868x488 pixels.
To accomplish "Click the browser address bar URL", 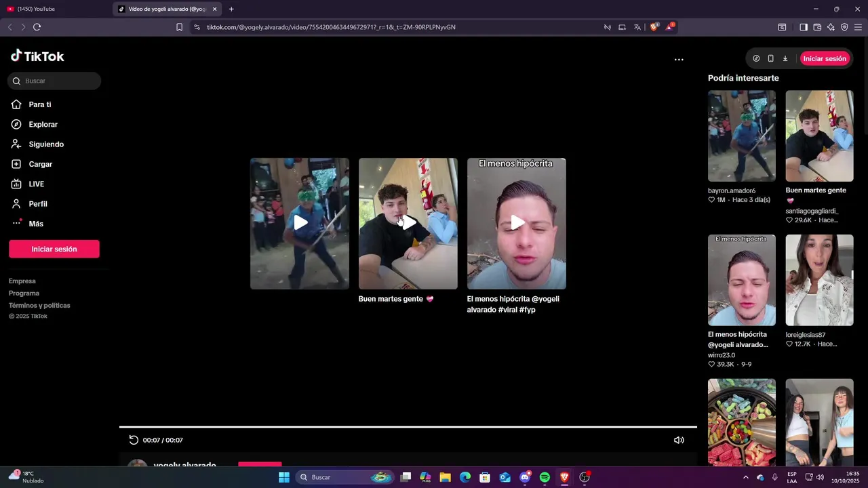I will 331,27.
